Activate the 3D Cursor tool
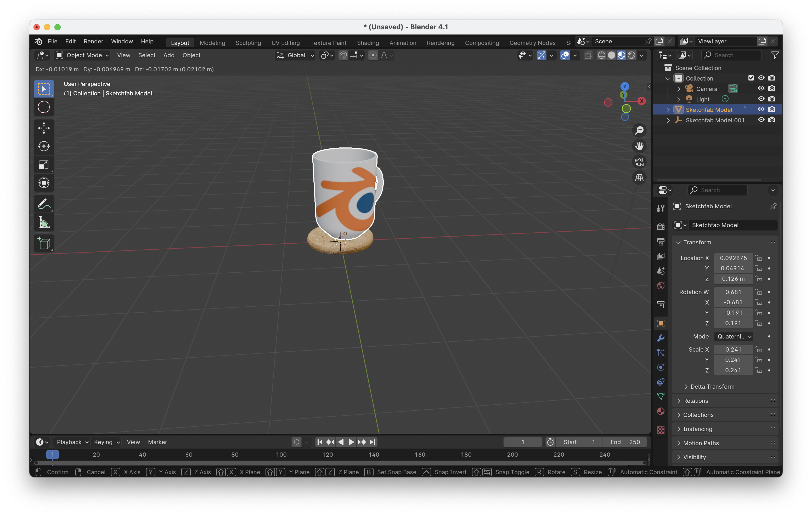This screenshot has width=812, height=516. [44, 107]
